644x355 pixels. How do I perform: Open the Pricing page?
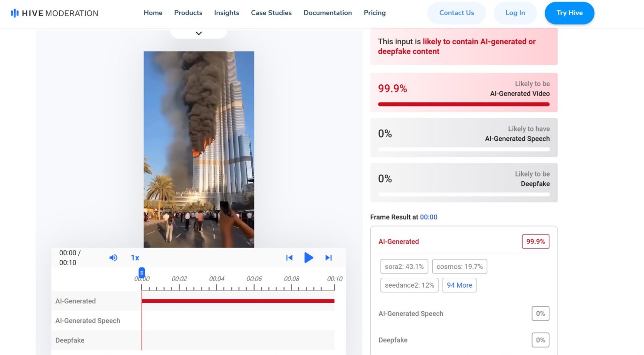pyautogui.click(x=374, y=13)
